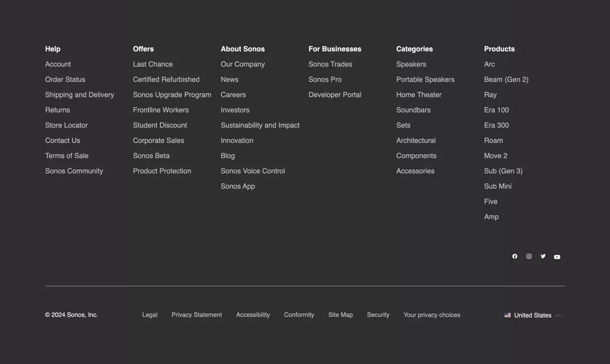View Frontline Workers offer
610x364 pixels.
point(161,110)
